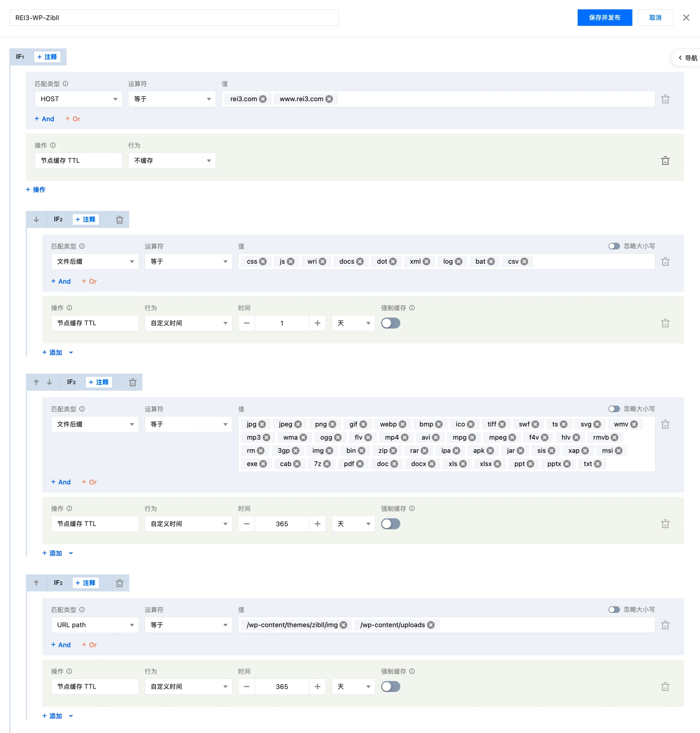Add an And condition under URL path
The width and height of the screenshot is (700, 733).
point(61,645)
